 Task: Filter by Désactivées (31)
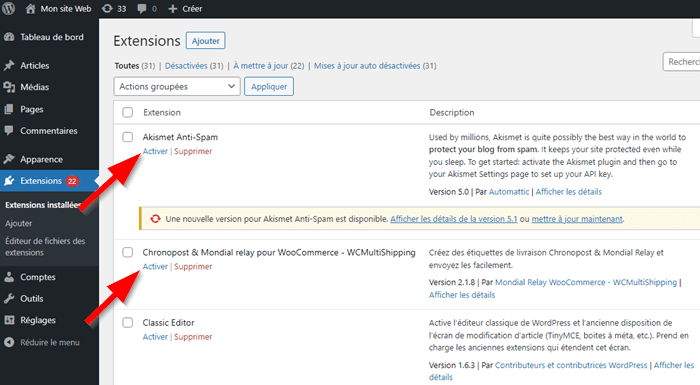[x=194, y=66]
